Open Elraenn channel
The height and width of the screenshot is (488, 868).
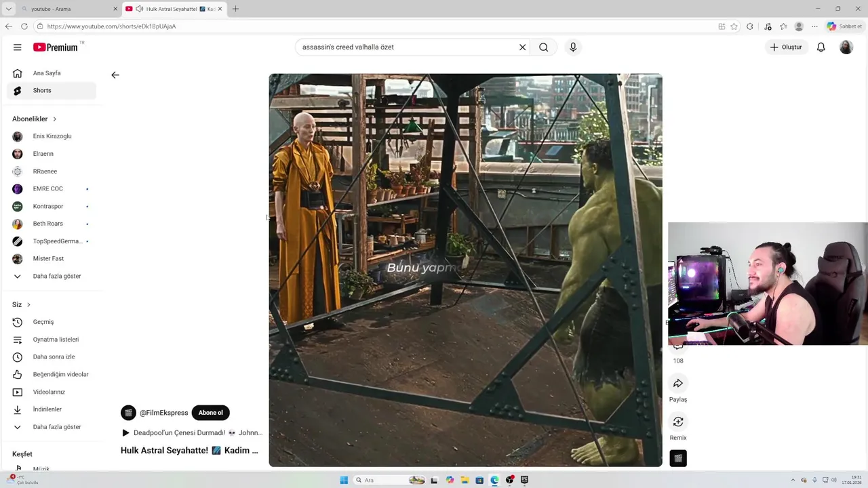[52, 154]
